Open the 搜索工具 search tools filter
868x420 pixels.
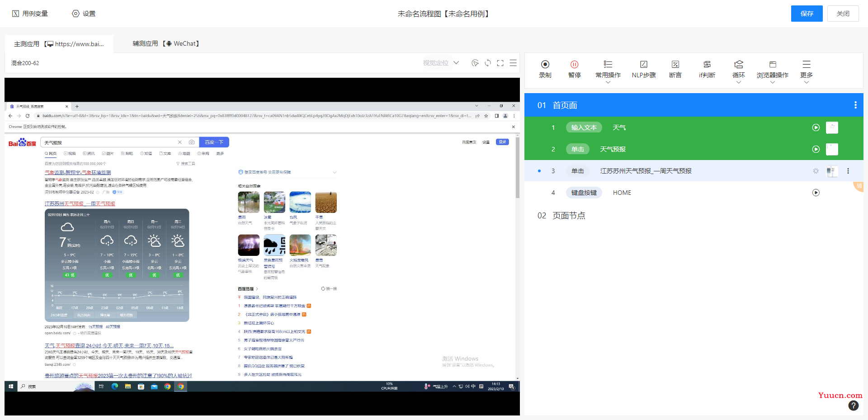pyautogui.click(x=186, y=164)
